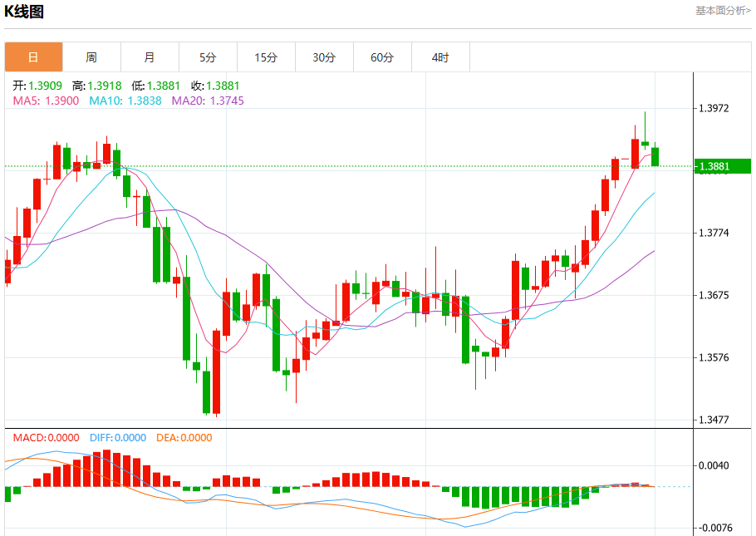Open the 基本面分析 link
The image size is (756, 536).
pos(723,11)
